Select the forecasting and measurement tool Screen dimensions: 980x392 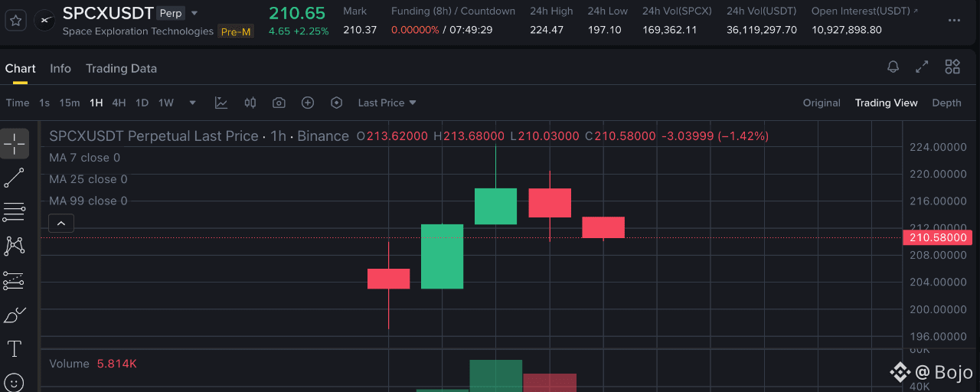point(14,280)
